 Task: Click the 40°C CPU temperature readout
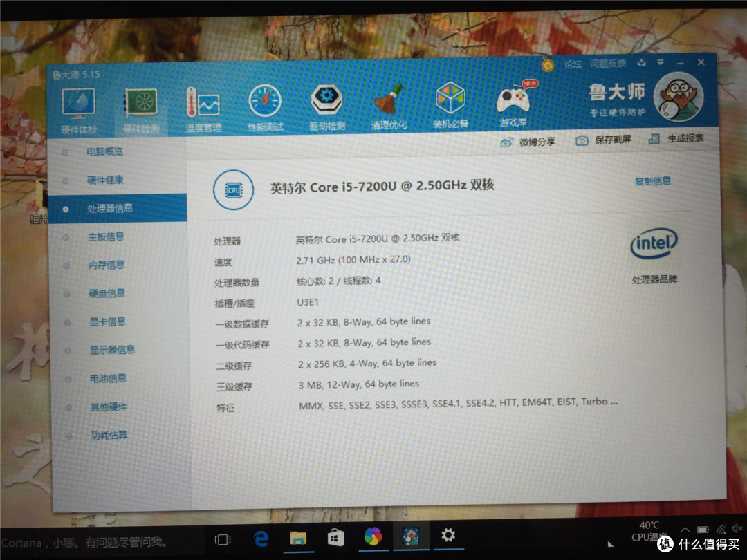click(x=649, y=531)
